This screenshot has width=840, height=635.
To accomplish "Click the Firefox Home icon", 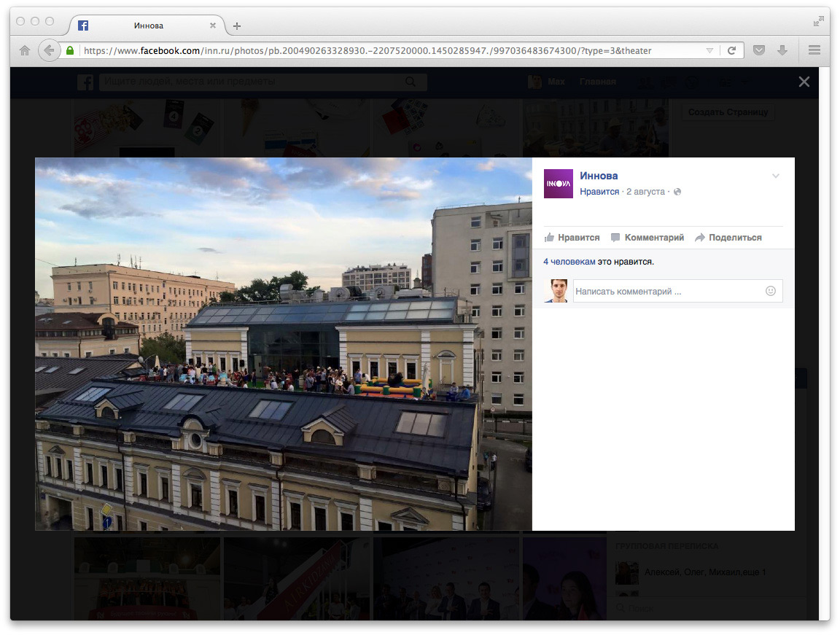I will pos(24,50).
